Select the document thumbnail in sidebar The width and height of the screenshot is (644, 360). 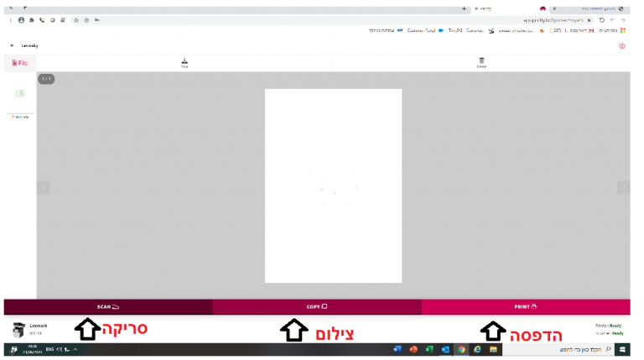point(20,94)
